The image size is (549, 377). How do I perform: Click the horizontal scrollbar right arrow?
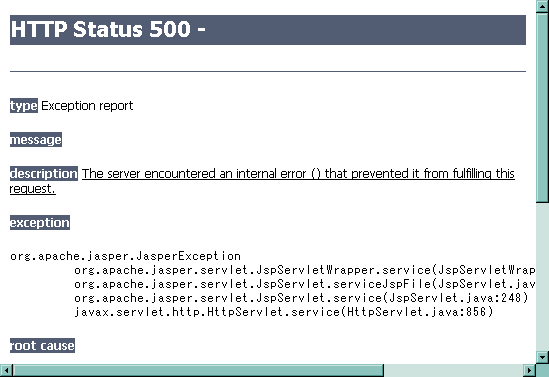(529, 370)
